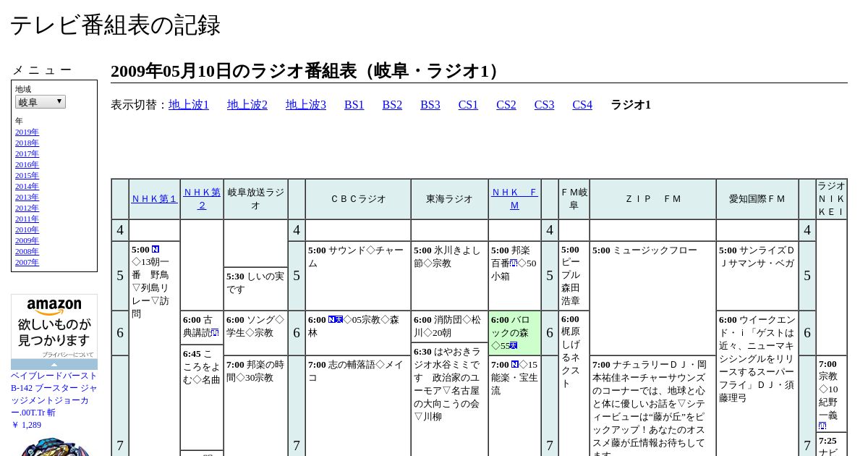Open the ＮＨＫ第１ station link
Viewport: 868px width, 456px height.
click(154, 199)
